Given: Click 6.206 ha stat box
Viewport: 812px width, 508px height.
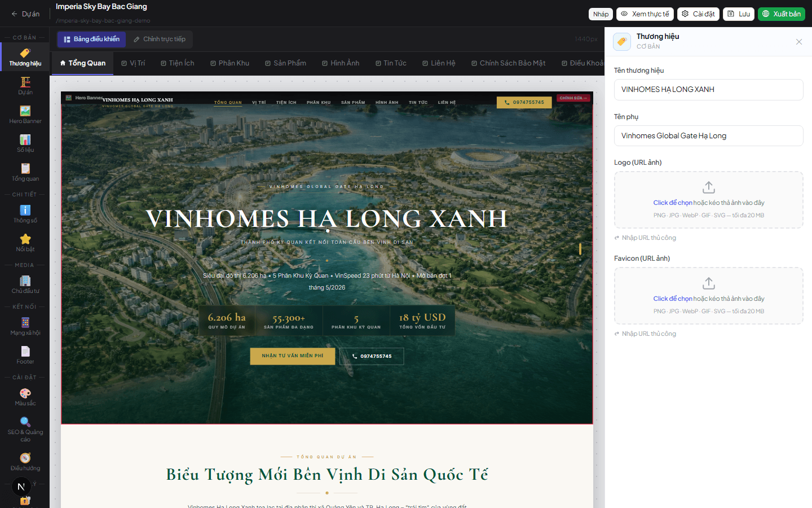Looking at the screenshot, I should (227, 321).
